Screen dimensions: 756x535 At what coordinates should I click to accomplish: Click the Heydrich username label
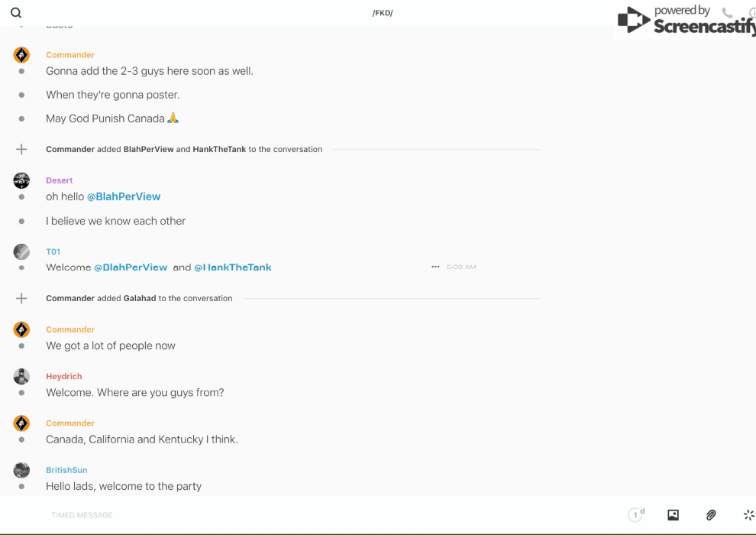coord(63,376)
